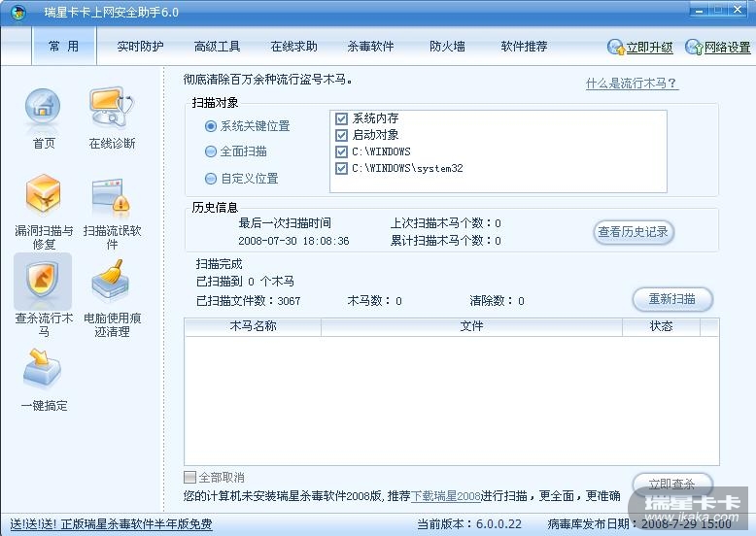Open 一键搞定 one-click fix icon

click(x=43, y=369)
